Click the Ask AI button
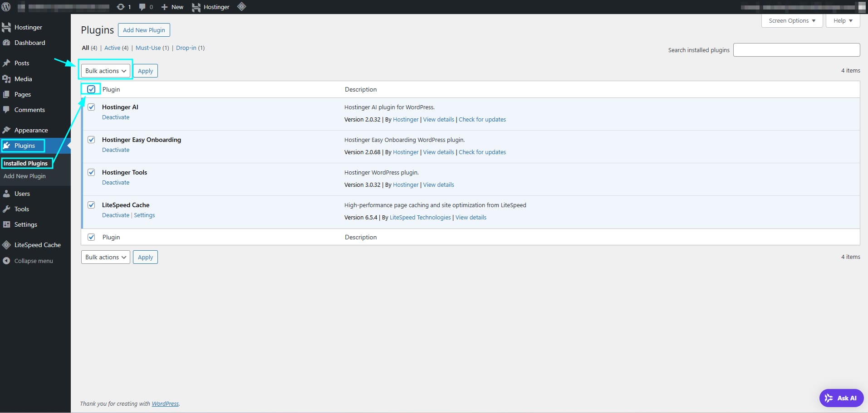The height and width of the screenshot is (413, 868). (x=841, y=398)
